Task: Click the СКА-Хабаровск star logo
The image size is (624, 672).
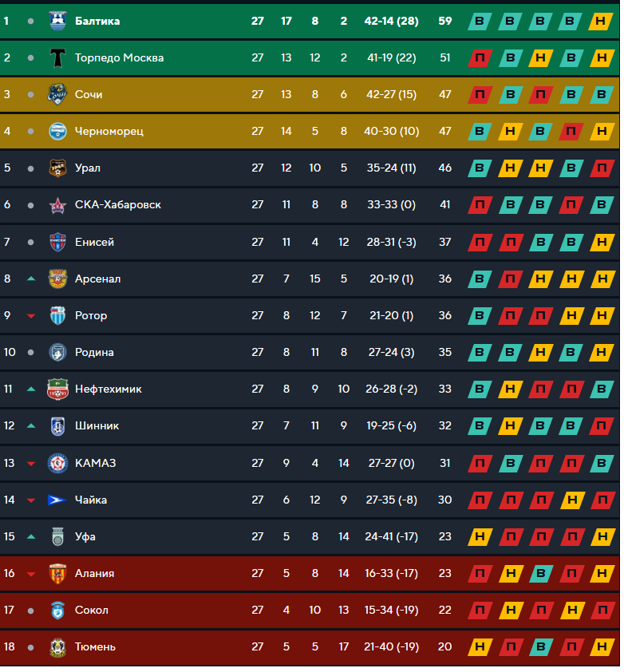Action: point(57,204)
